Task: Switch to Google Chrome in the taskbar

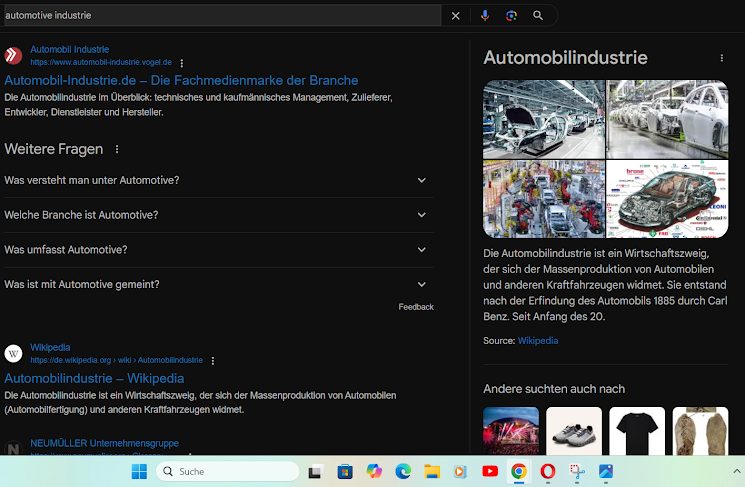Action: (x=519, y=471)
